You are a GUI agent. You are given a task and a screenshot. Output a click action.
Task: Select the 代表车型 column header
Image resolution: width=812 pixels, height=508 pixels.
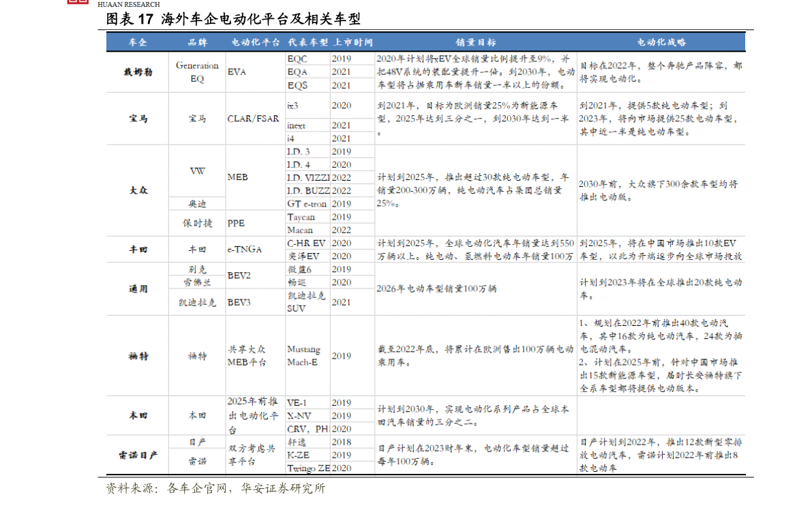tap(307, 42)
